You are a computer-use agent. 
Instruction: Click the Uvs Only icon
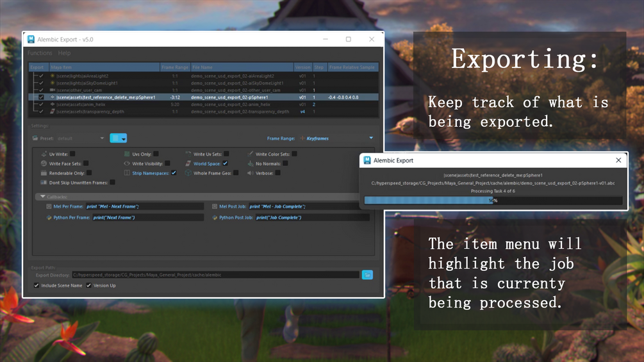point(127,154)
